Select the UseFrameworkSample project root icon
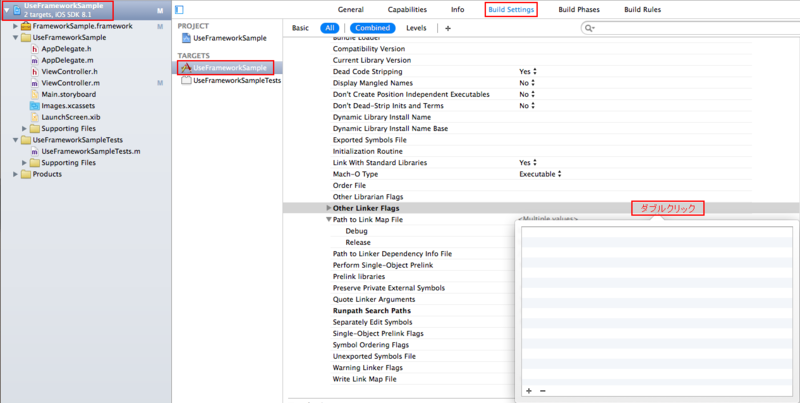Viewport: 800px width, 403px height. 17,10
